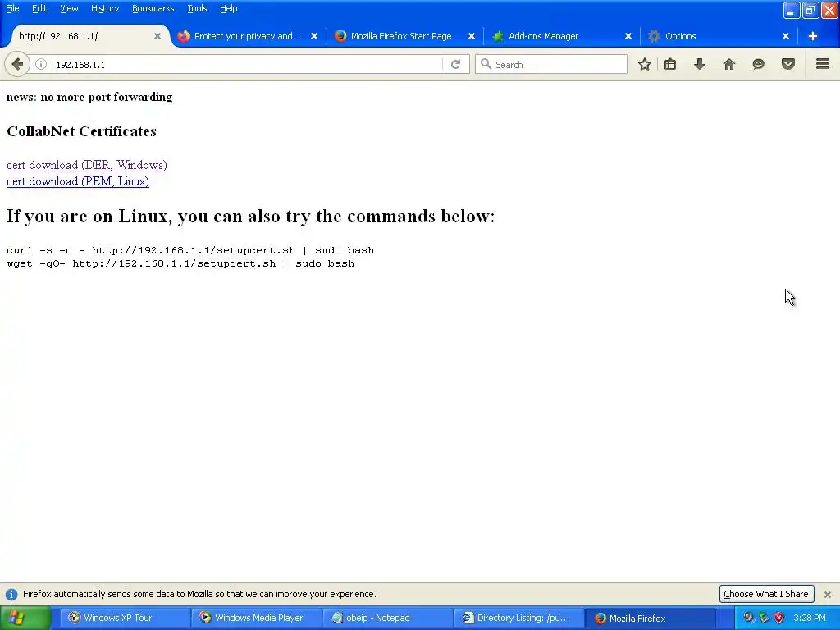
Task: Switch to Windows XP Tour in taskbar
Action: click(x=124, y=619)
